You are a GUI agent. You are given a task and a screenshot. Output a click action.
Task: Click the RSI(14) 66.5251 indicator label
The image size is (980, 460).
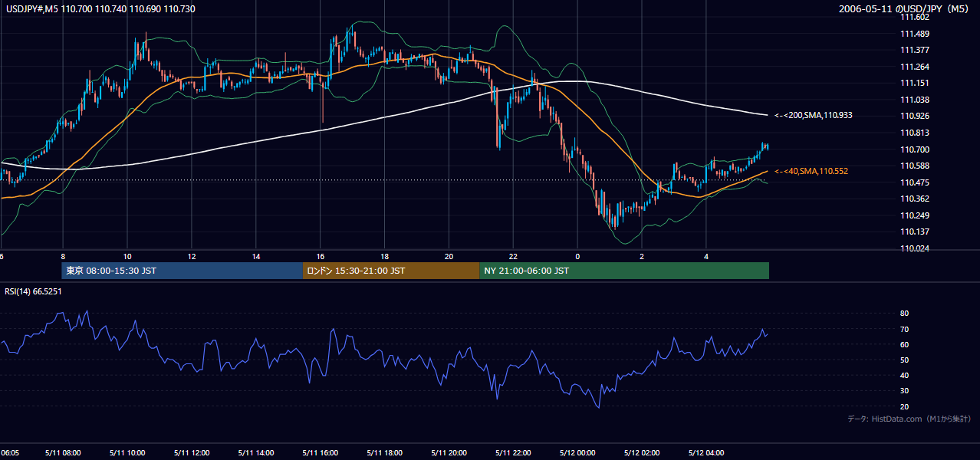(x=33, y=291)
